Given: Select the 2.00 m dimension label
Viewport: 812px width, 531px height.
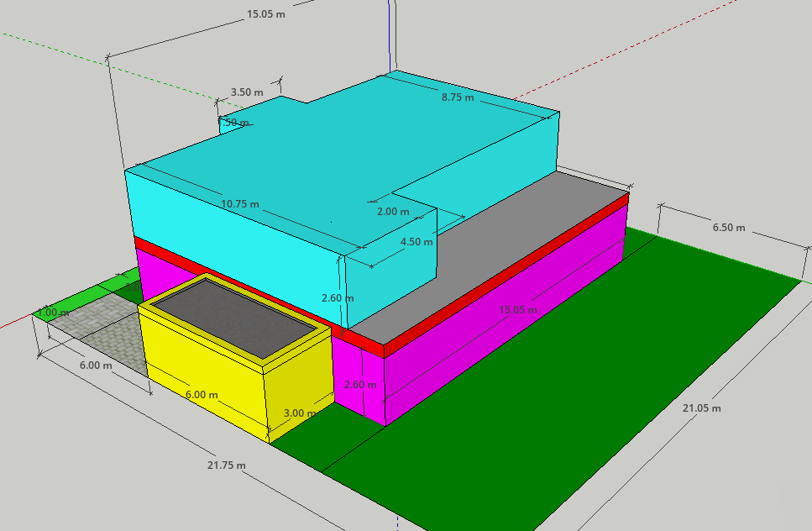Looking at the screenshot, I should [x=392, y=212].
